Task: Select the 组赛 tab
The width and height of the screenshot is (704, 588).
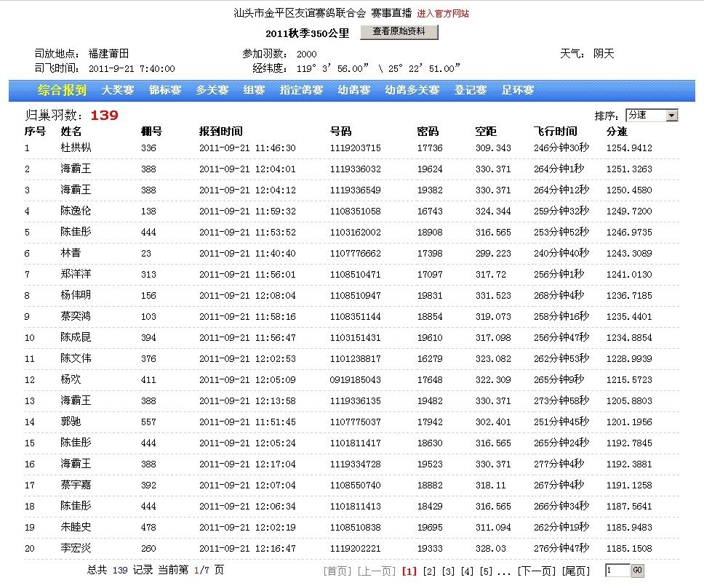Action: pos(254,90)
